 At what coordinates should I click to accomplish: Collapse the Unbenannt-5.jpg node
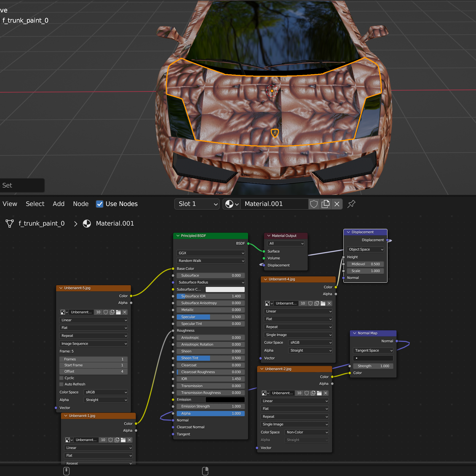[61, 288]
